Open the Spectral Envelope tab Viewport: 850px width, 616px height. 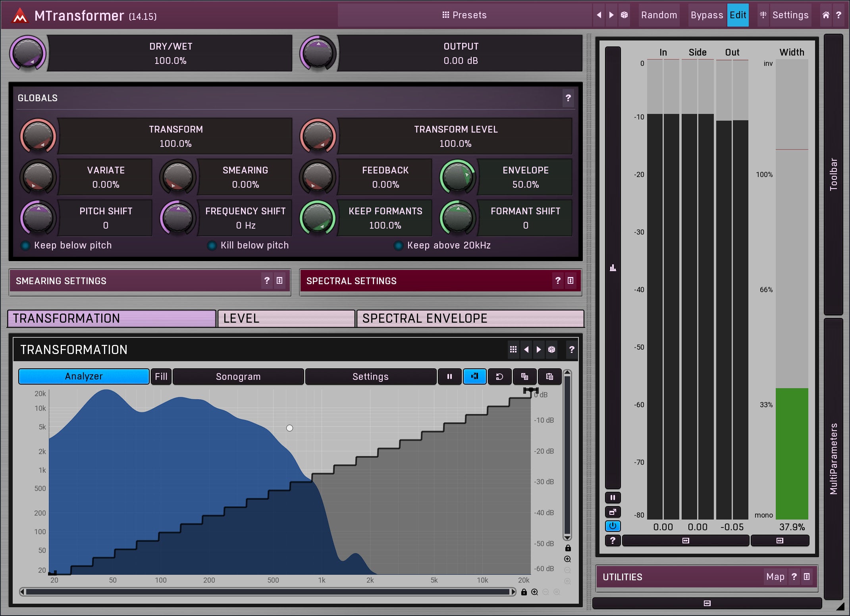[x=470, y=318]
